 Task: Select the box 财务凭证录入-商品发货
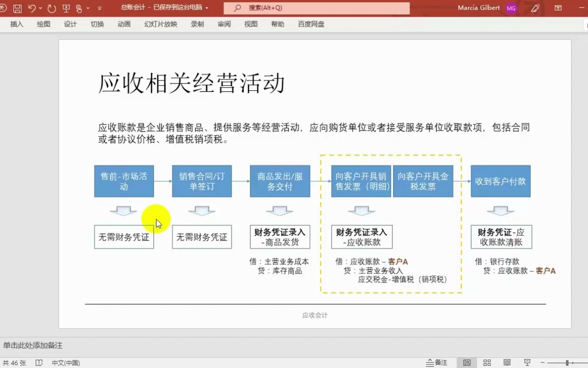(280, 237)
